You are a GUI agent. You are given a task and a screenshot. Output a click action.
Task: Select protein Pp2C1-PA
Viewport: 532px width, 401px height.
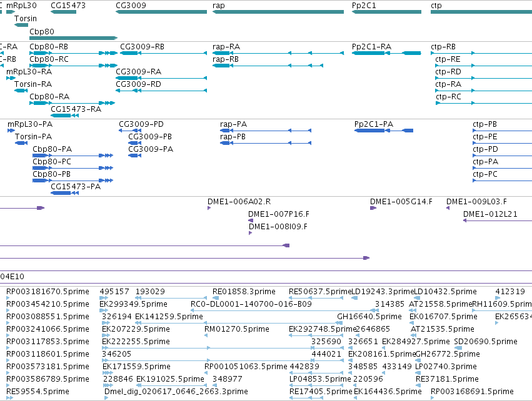pyautogui.click(x=384, y=131)
